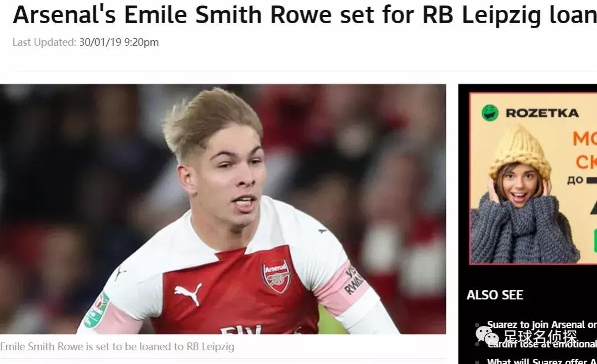The image size is (597, 364).
Task: Click the WeChat watermark chat-bubble icon
Action: 487,335
